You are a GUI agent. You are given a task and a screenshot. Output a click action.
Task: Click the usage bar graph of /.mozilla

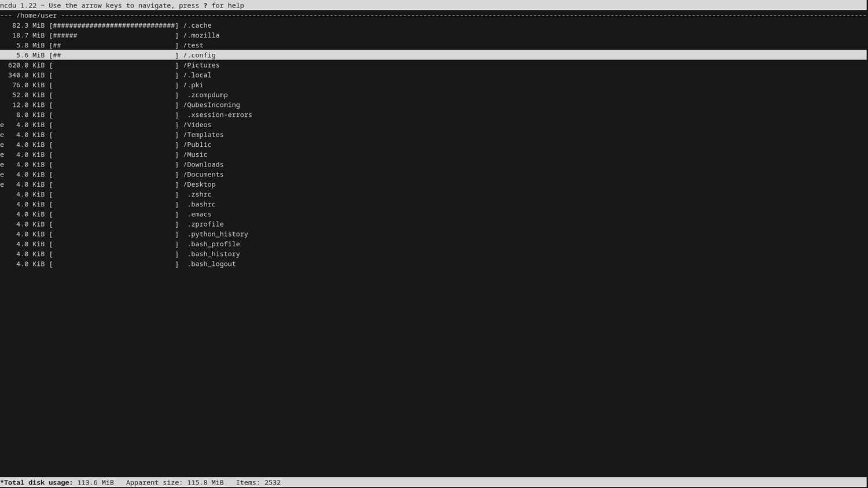click(x=114, y=35)
